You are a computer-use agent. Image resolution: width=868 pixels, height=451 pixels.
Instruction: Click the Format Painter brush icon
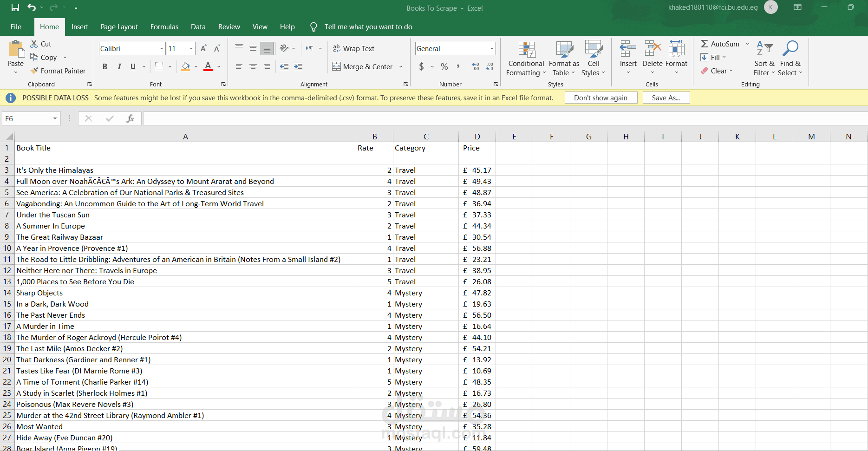click(x=34, y=71)
